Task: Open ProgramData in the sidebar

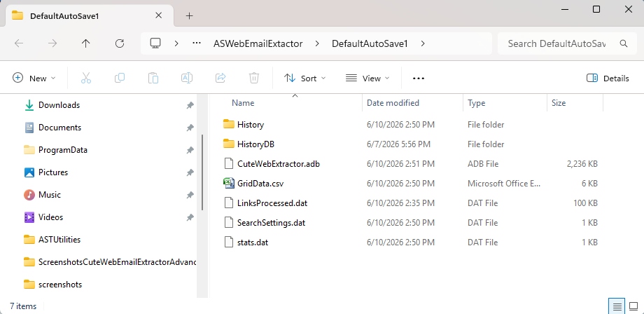Action: coord(63,150)
